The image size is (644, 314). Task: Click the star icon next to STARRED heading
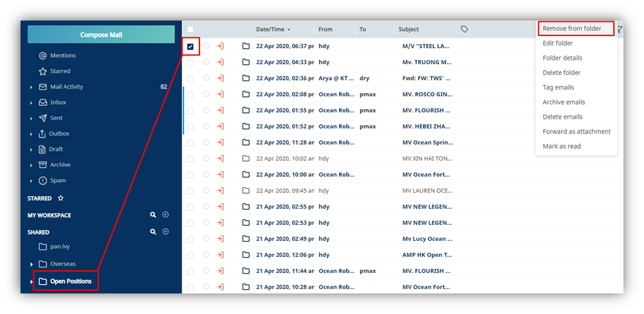(61, 198)
